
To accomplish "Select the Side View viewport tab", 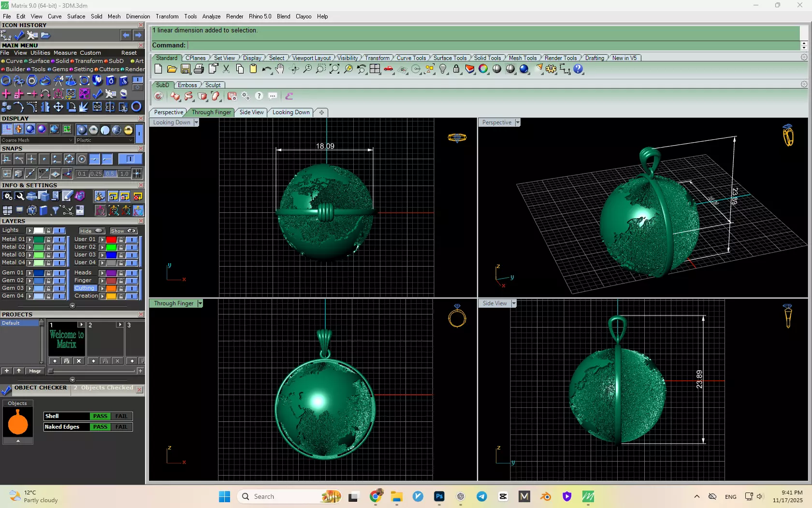I will click(251, 112).
